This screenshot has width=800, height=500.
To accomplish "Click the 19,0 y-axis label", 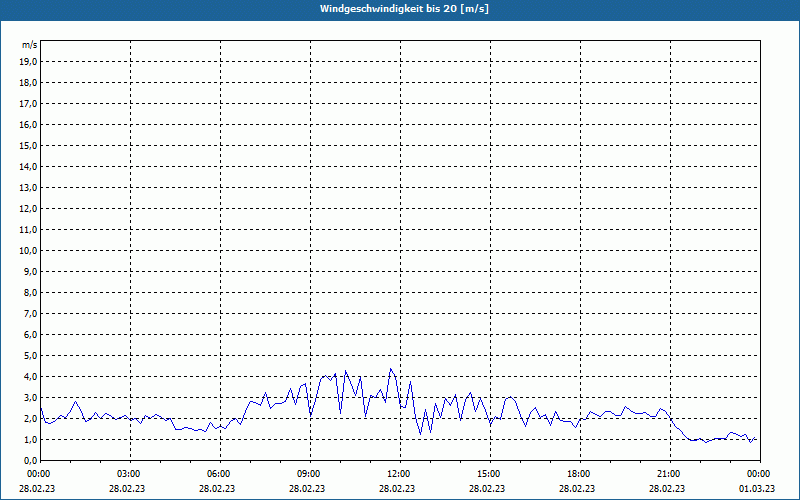I will (x=28, y=62).
